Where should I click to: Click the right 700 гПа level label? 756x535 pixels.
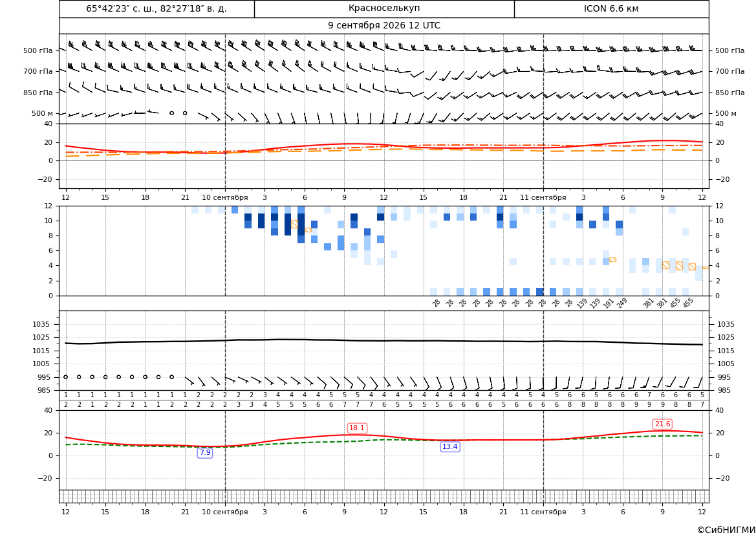(x=730, y=71)
